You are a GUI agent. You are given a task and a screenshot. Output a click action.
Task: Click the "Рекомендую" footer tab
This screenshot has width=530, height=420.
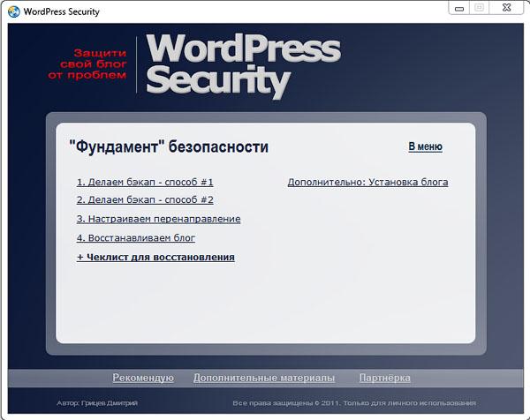point(143,378)
